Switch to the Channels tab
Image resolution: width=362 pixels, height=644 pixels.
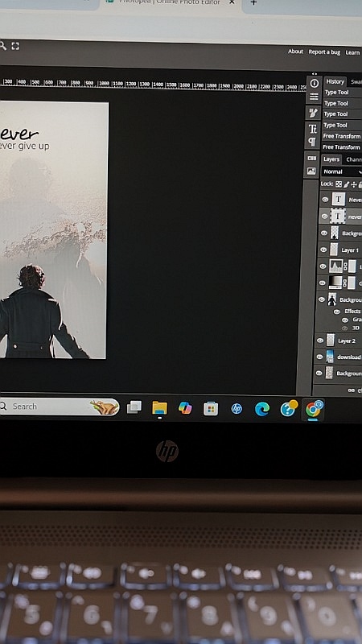(353, 159)
